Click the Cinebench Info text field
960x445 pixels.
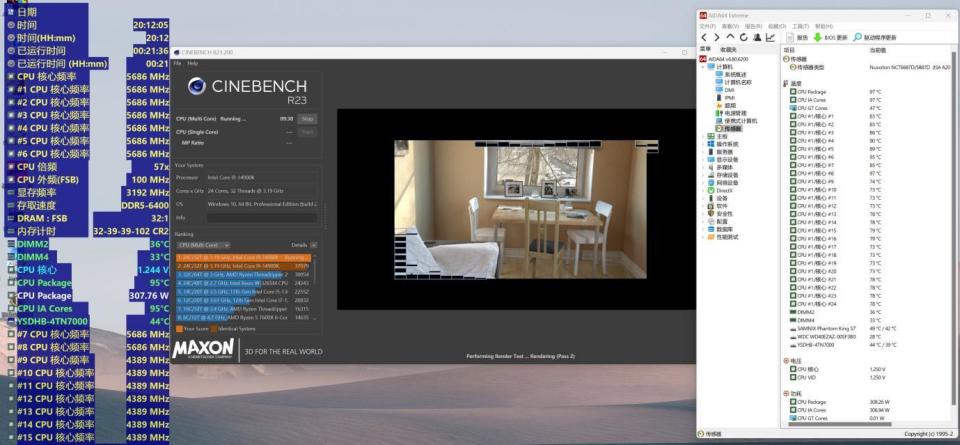pyautogui.click(x=261, y=217)
